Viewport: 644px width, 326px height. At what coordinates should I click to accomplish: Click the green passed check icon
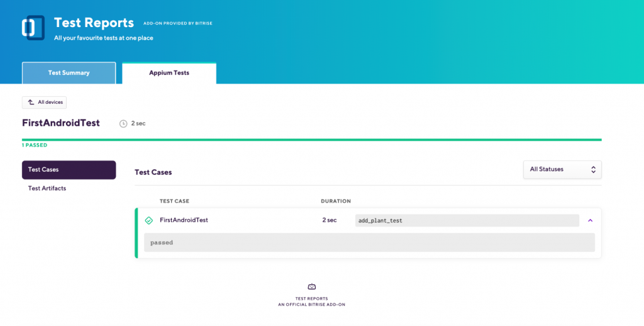click(149, 221)
